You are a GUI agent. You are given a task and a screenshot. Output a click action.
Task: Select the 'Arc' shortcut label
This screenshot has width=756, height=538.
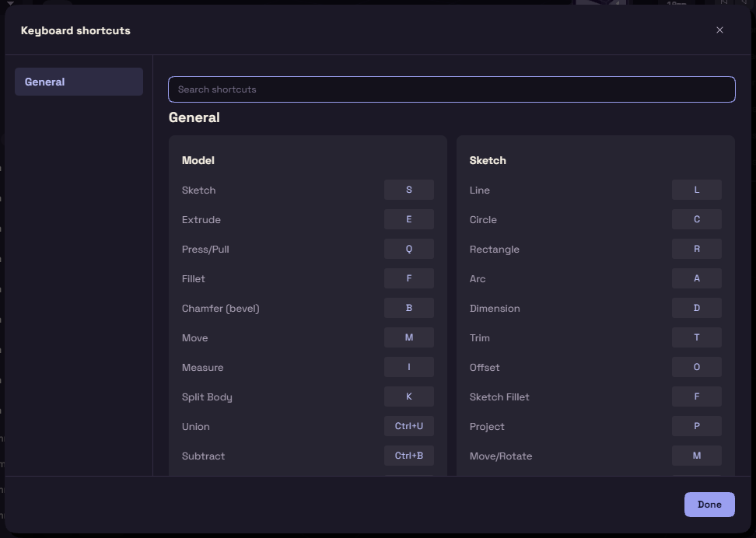[x=478, y=278]
